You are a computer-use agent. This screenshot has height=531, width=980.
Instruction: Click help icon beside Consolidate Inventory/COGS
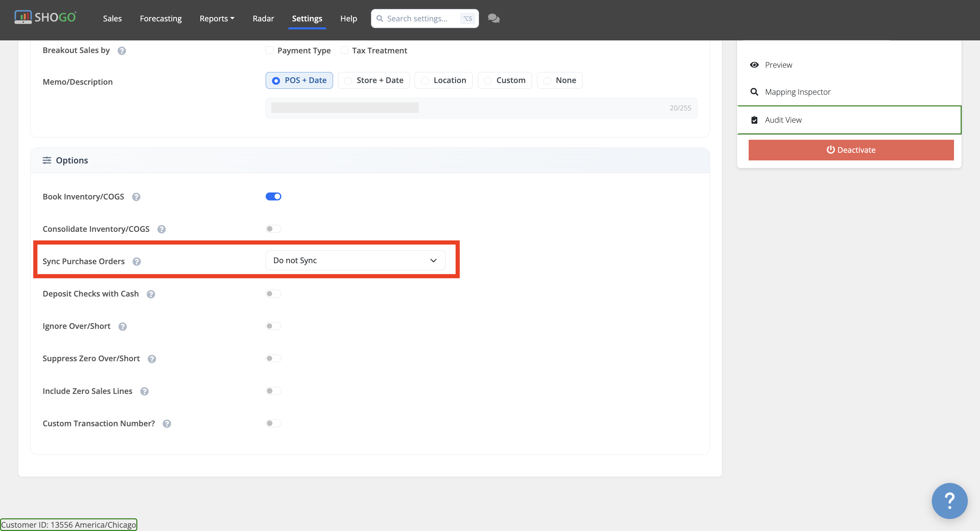162,229
